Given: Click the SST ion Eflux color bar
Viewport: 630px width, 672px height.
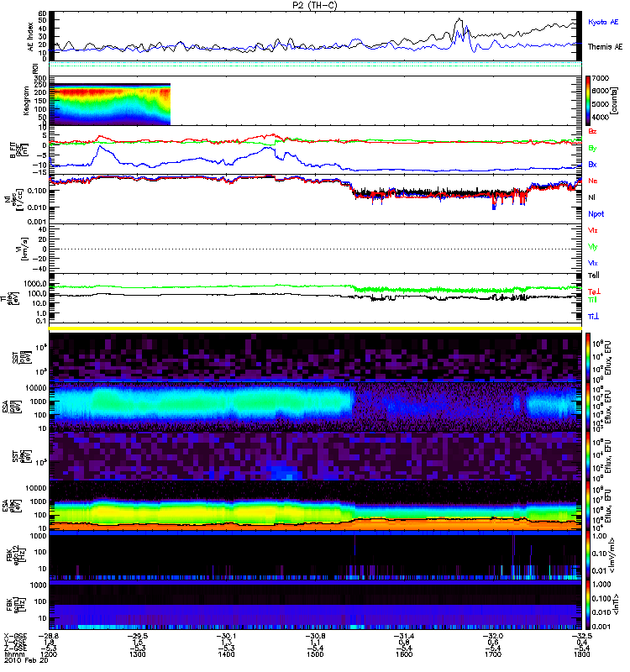Looking at the screenshot, I should (x=588, y=357).
